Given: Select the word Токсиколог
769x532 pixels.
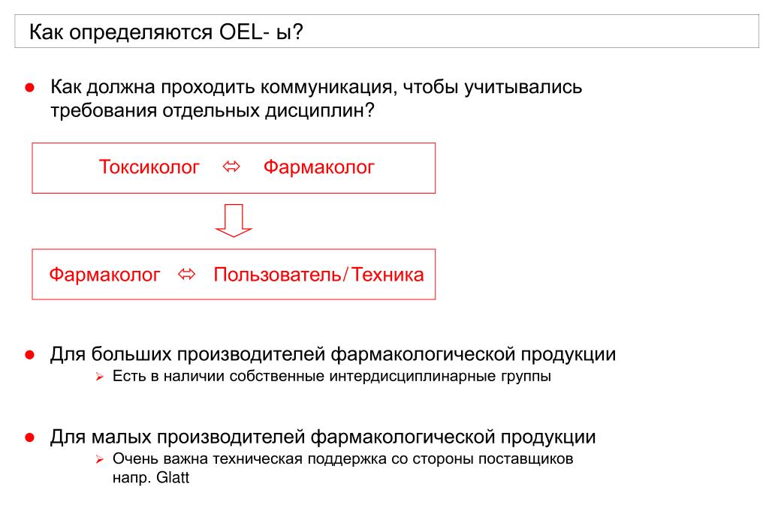Looking at the screenshot, I should click(x=149, y=167).
